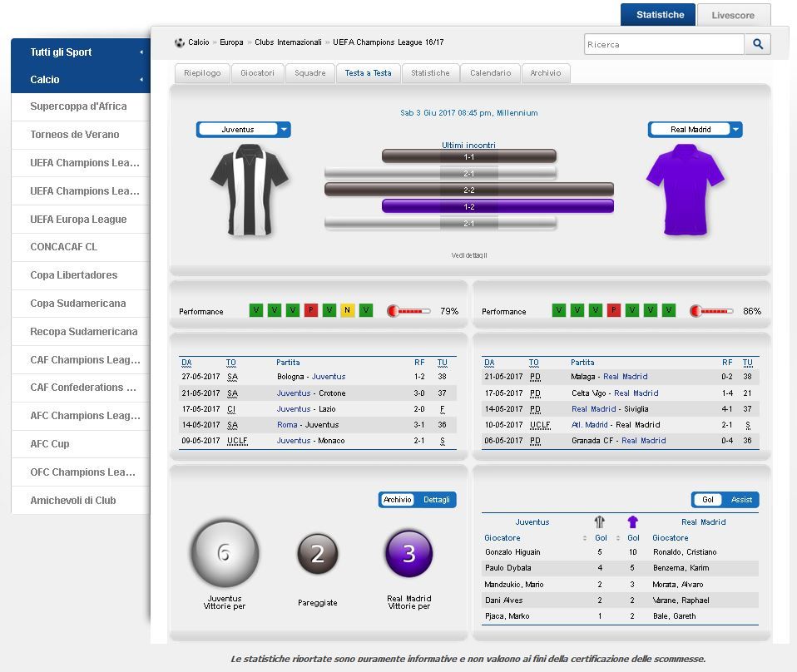Switch to the Squadre tab

[x=310, y=72]
